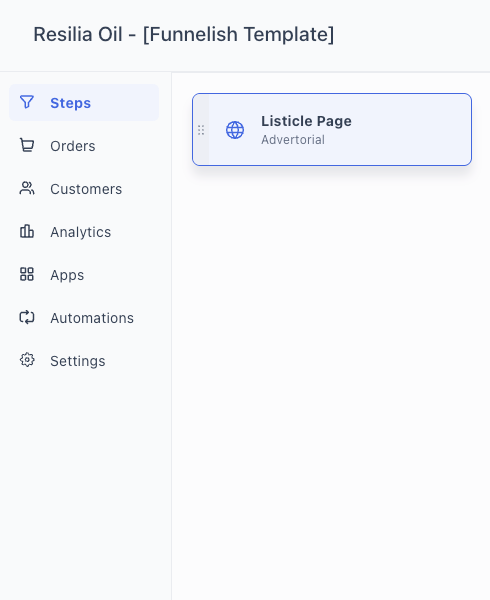Click the people icon for Customers

(27, 188)
